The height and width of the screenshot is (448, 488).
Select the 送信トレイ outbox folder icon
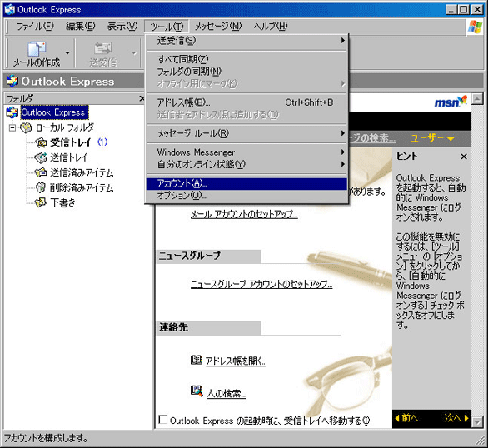41,157
